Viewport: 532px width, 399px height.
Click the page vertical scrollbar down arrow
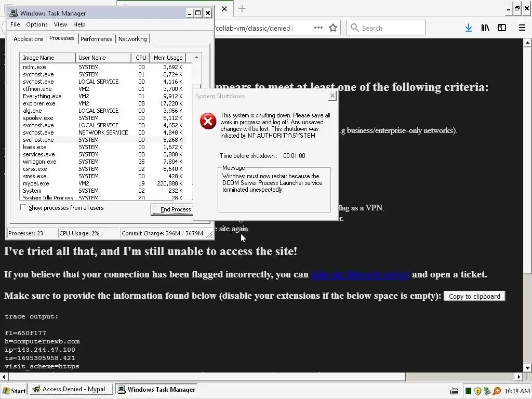(527, 368)
